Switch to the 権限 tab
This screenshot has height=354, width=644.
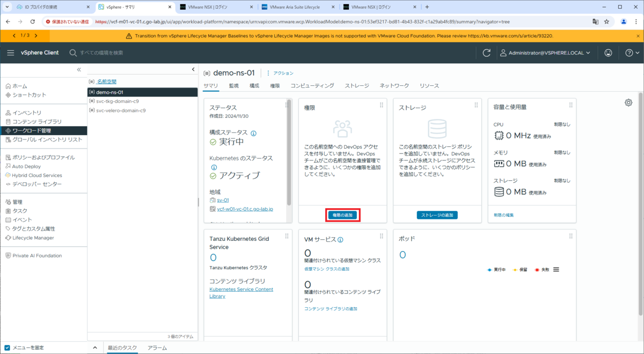275,86
